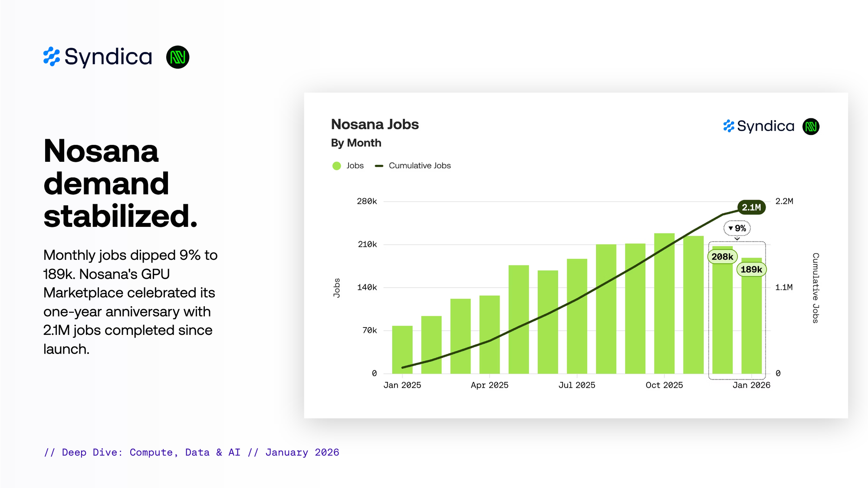Click the 'Nosana demand stabilized.' headline
Image resolution: width=868 pixels, height=488 pixels.
(x=121, y=183)
